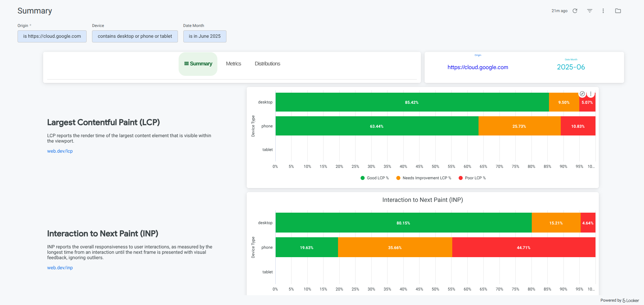Click the INP chart title text
This screenshot has width=644, height=305.
pos(423,200)
